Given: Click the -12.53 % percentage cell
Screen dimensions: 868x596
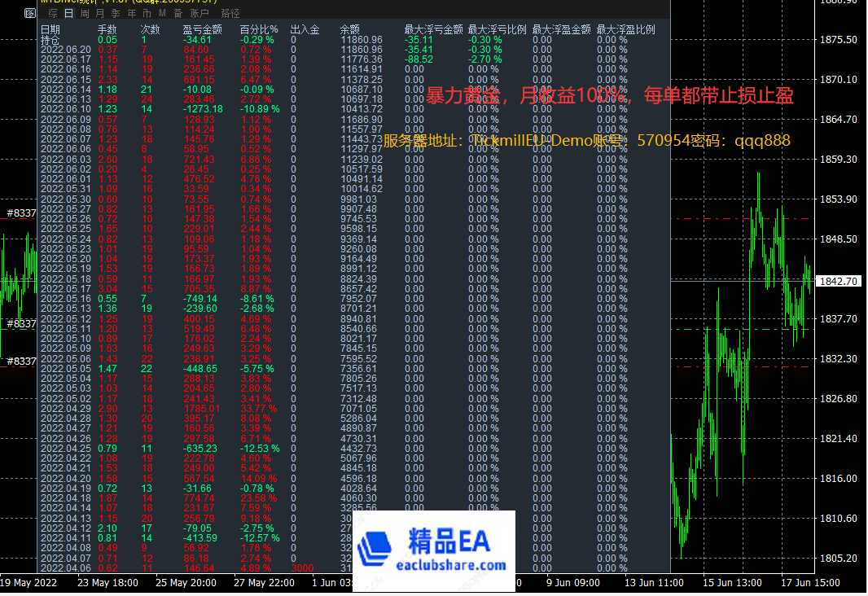Looking at the screenshot, I should 261,449.
